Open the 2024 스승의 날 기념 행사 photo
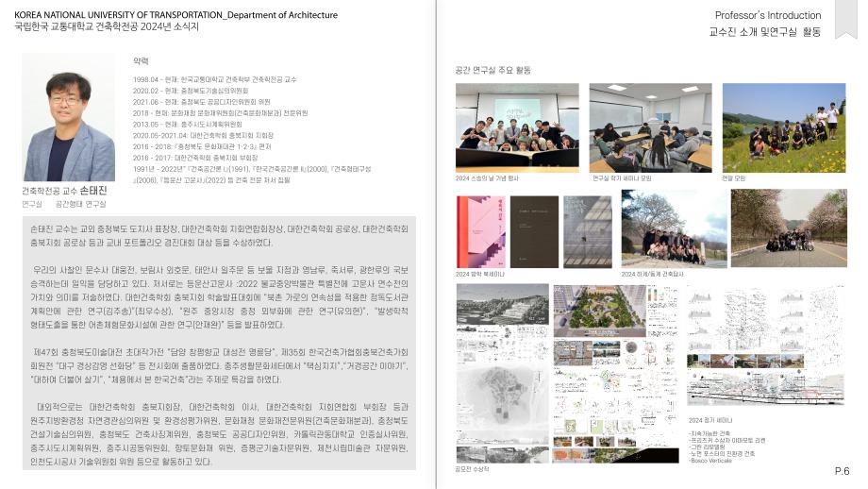This screenshot has width=868, height=489. tap(517, 127)
